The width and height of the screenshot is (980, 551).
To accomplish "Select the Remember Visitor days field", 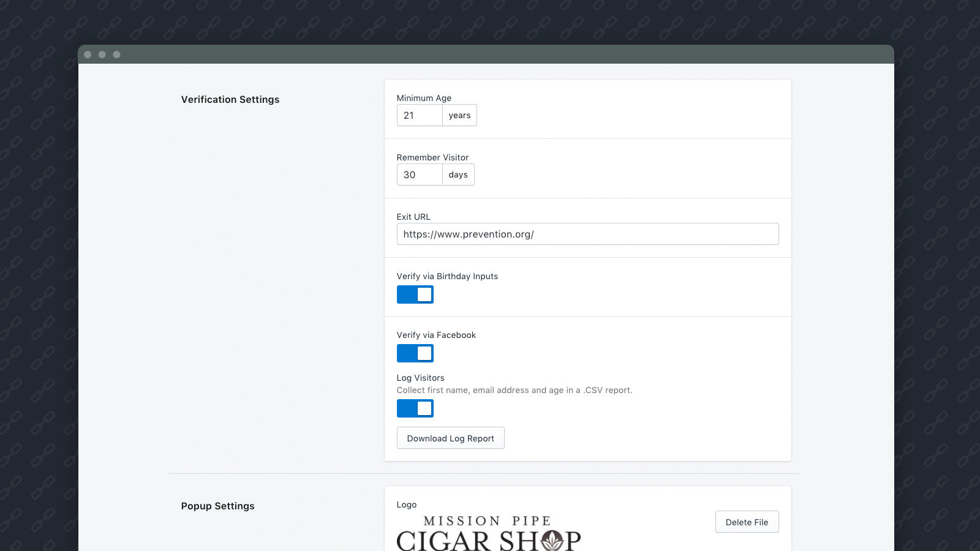I will (420, 174).
